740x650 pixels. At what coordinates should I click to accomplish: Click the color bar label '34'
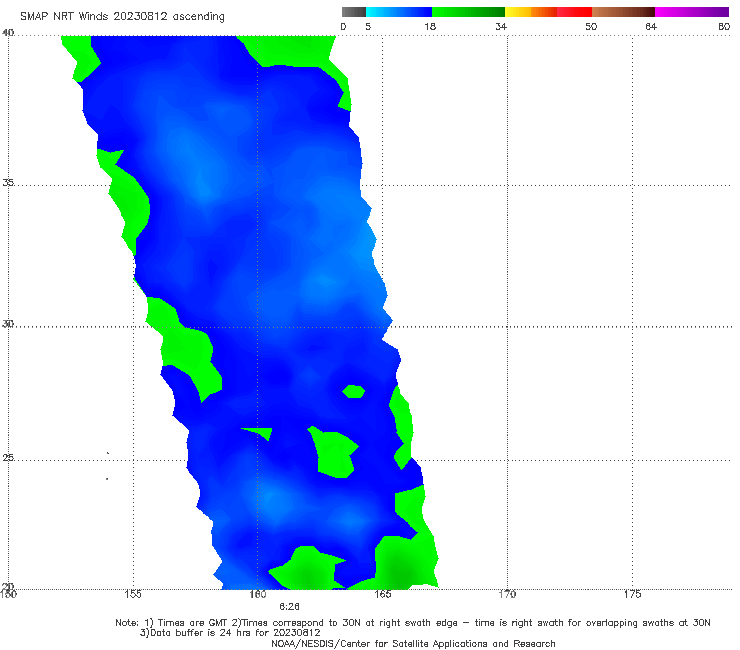point(501,26)
